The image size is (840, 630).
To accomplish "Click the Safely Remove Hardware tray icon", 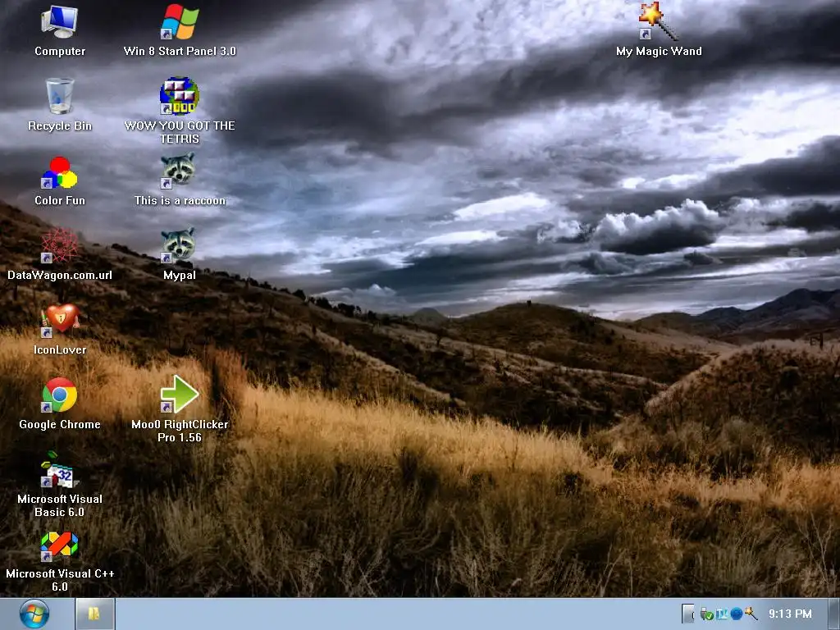I will pos(706,614).
